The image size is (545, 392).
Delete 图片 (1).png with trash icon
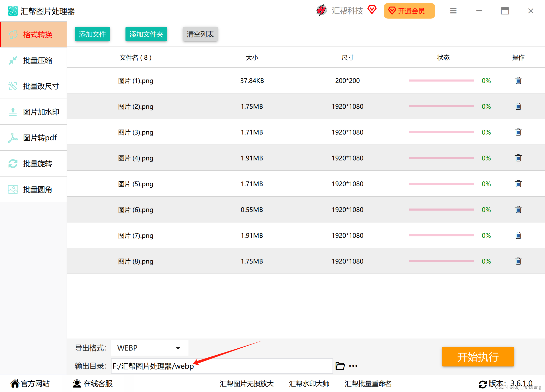tap(518, 81)
